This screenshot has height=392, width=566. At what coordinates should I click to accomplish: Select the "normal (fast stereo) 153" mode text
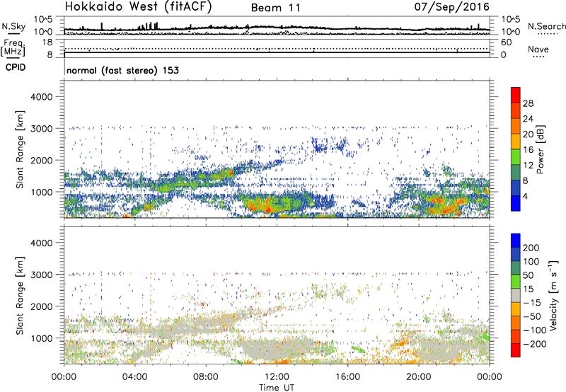pyautogui.click(x=122, y=70)
